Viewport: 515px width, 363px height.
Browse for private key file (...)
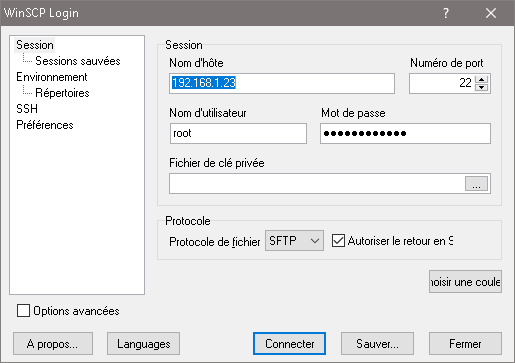476,184
